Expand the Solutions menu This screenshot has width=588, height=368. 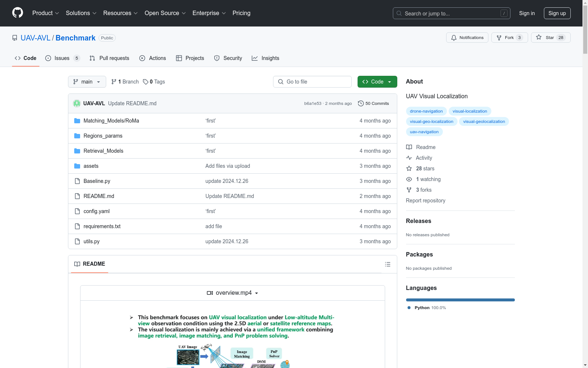tap(81, 13)
